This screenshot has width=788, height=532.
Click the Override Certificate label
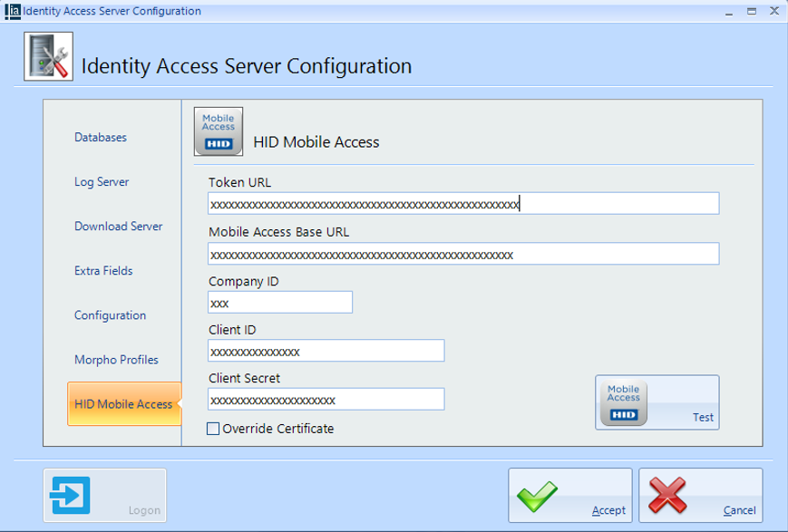[x=277, y=429]
